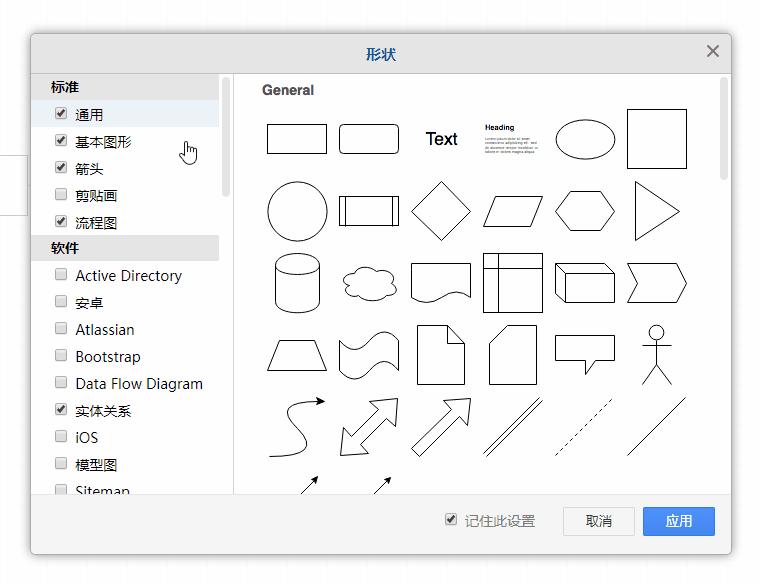Click the shapes preview vertical scrollbar
The width and height of the screenshot is (761, 583).
724,130
